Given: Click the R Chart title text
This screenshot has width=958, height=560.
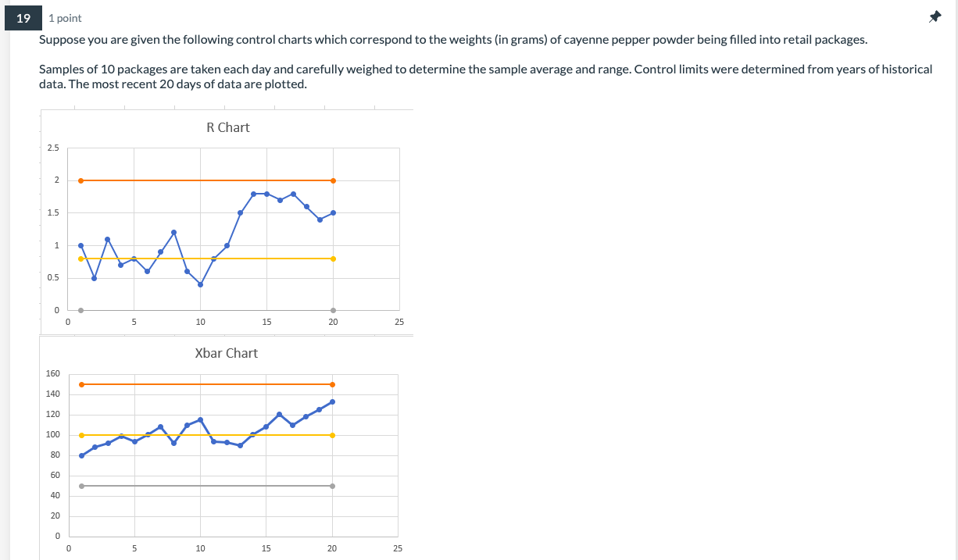Looking at the screenshot, I should pyautogui.click(x=227, y=127).
